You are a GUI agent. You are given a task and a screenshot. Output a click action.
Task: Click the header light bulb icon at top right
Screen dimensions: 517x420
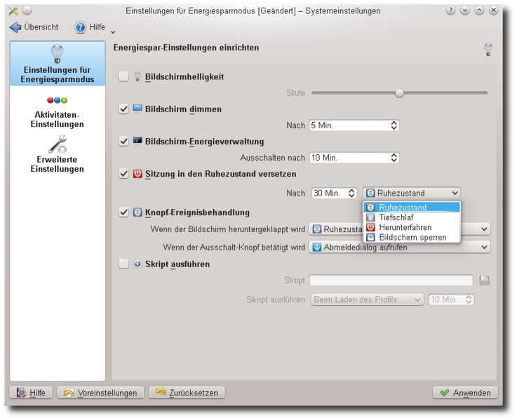(x=488, y=50)
